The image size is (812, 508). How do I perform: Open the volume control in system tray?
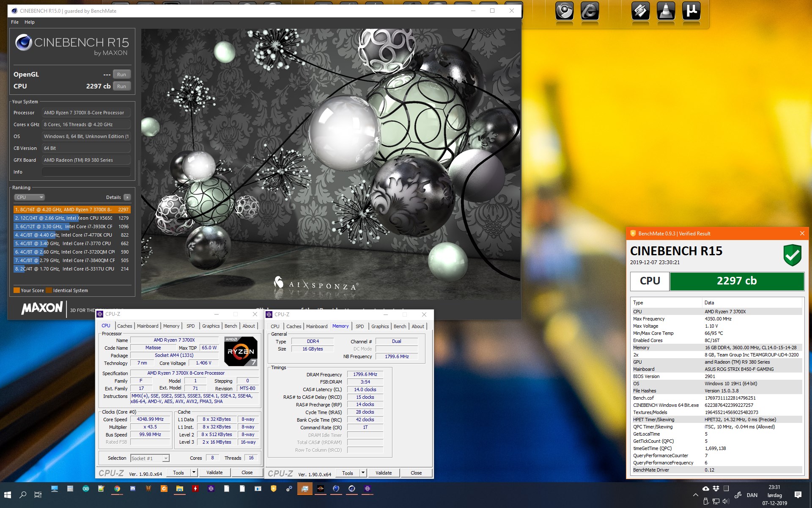726,501
